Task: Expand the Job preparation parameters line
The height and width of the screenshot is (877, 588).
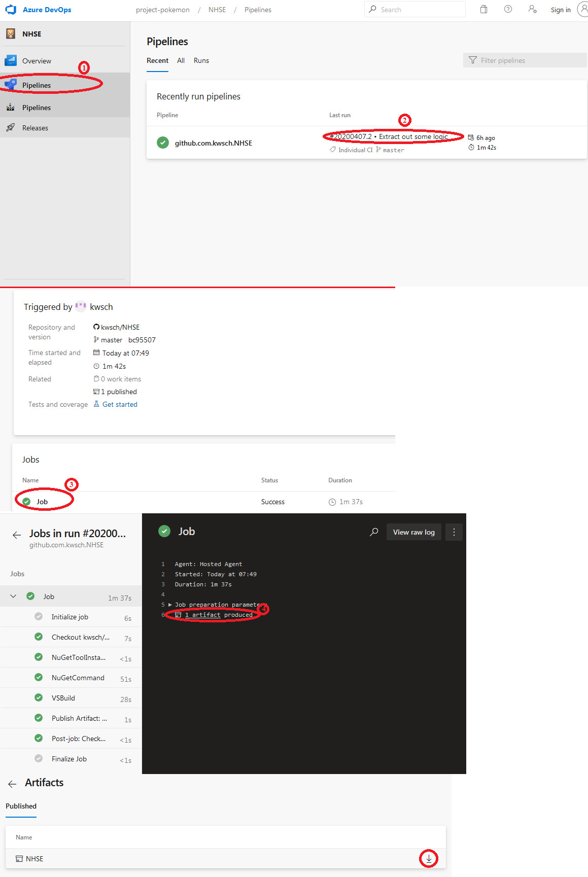Action: tap(170, 605)
